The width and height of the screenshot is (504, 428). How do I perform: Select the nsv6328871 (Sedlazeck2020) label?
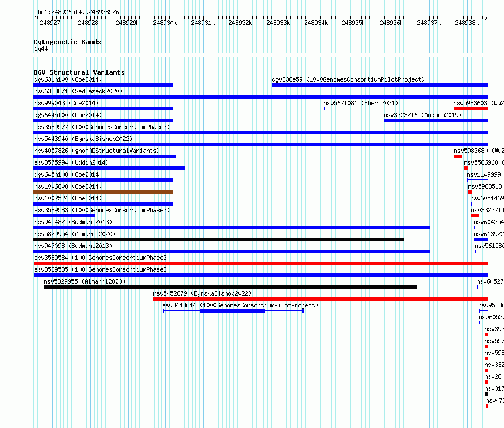coord(78,91)
